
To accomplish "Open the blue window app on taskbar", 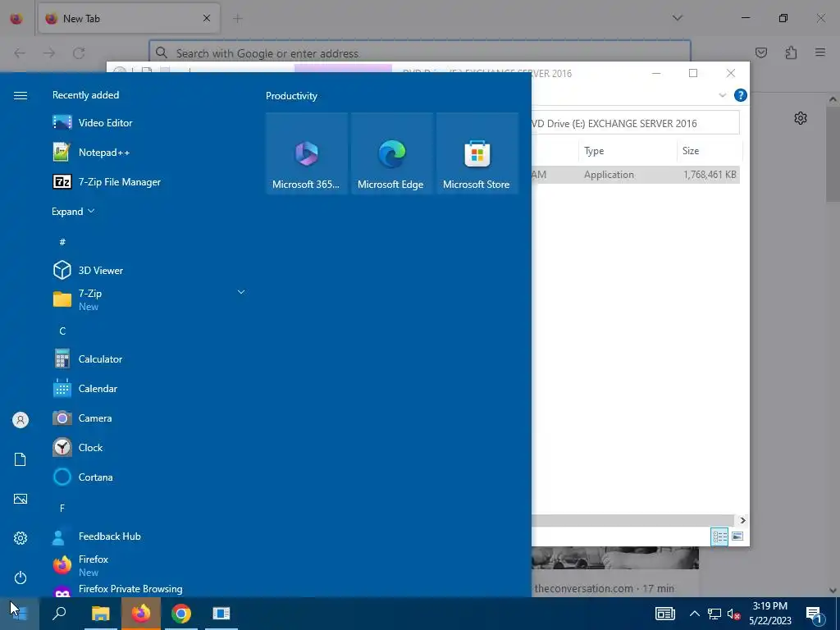I will click(x=221, y=614).
